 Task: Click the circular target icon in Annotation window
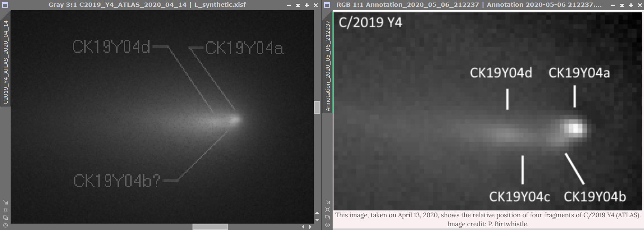(327, 225)
